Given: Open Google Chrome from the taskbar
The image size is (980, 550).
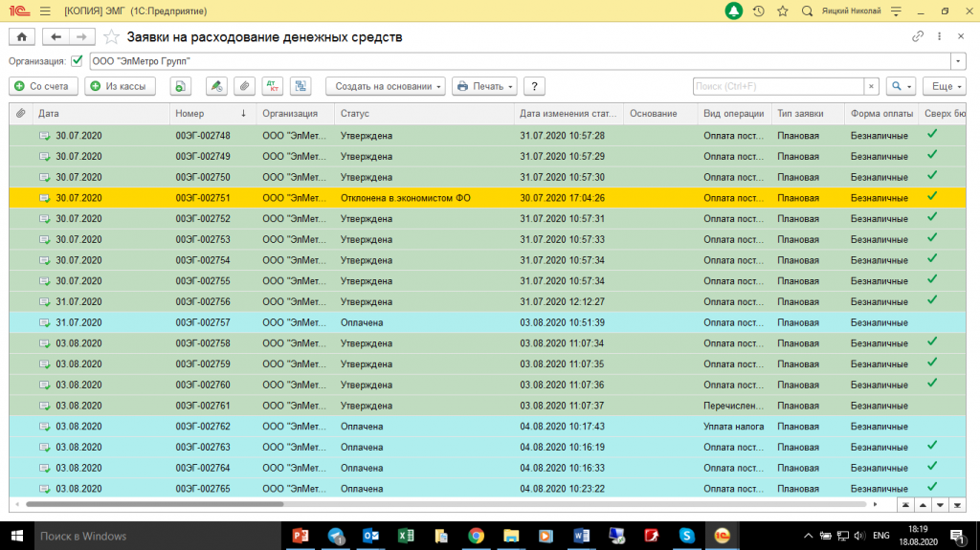Looking at the screenshot, I should 477,536.
